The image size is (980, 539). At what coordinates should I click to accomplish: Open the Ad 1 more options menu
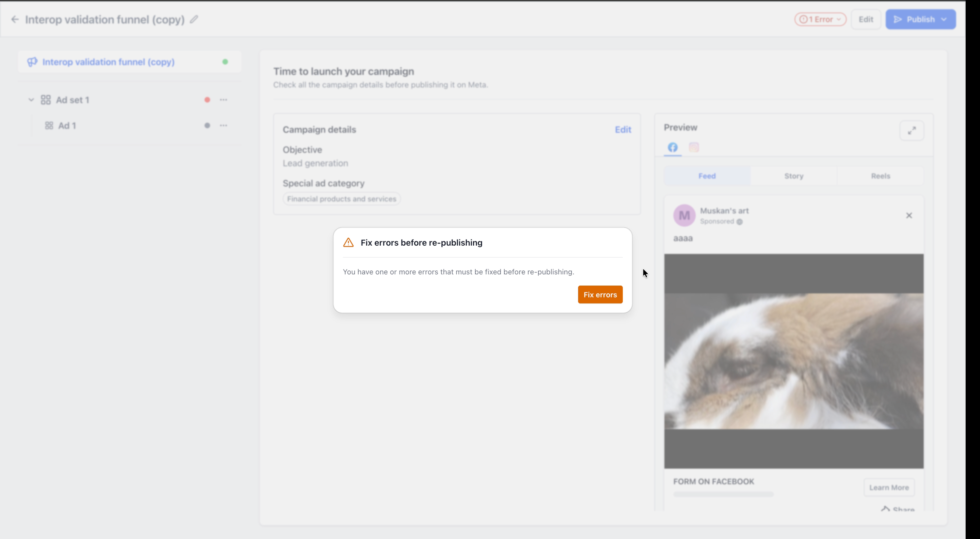click(223, 126)
